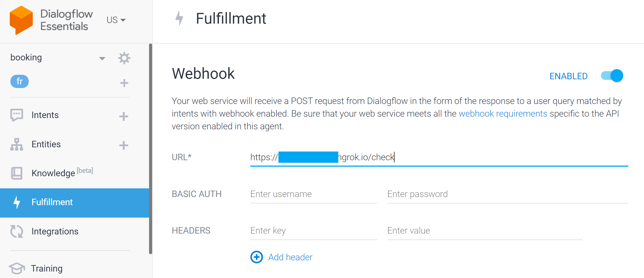Screen dimensions: 644x278
Task: Open the US region dropdown
Action: click(x=116, y=20)
